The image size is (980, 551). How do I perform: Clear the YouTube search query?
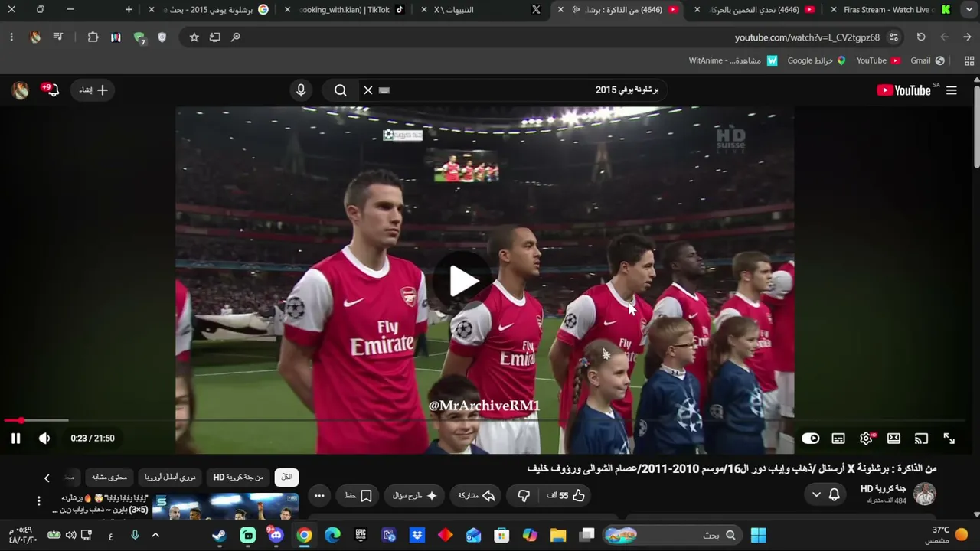click(x=368, y=90)
